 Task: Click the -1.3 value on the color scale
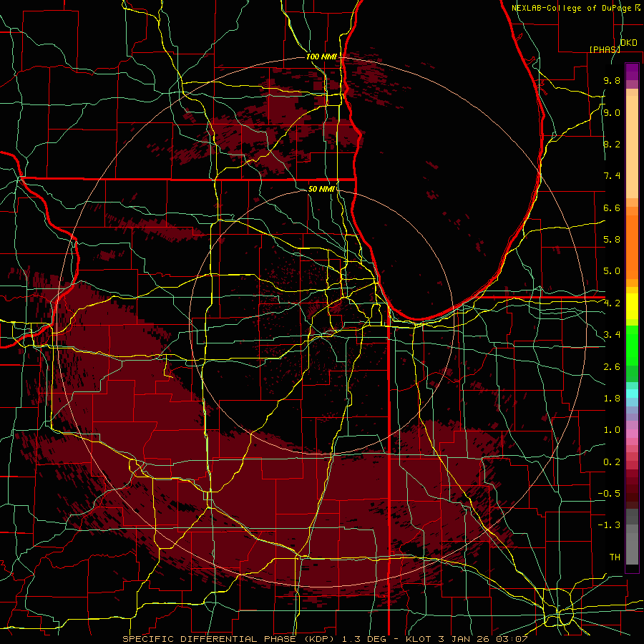point(609,525)
